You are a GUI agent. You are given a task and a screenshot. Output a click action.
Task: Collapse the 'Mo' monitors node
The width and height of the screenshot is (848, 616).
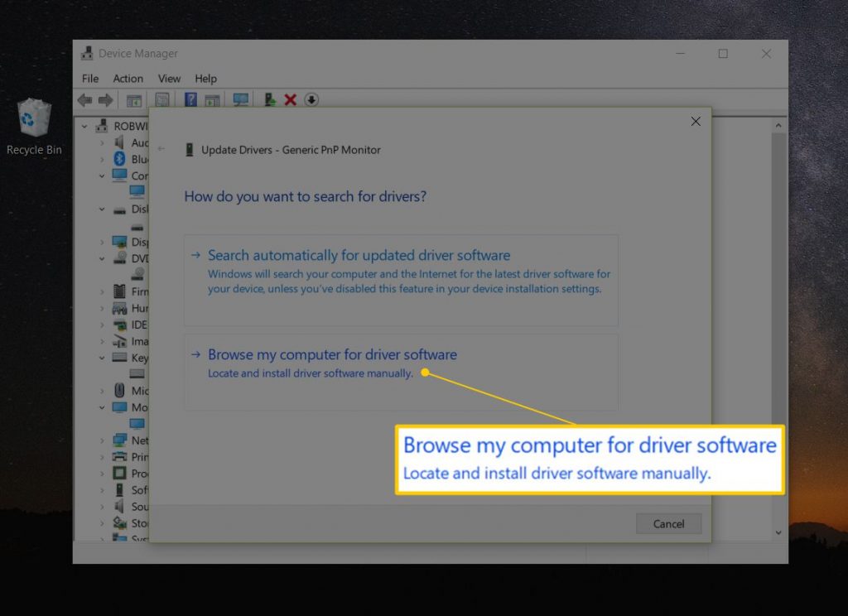pyautogui.click(x=102, y=407)
